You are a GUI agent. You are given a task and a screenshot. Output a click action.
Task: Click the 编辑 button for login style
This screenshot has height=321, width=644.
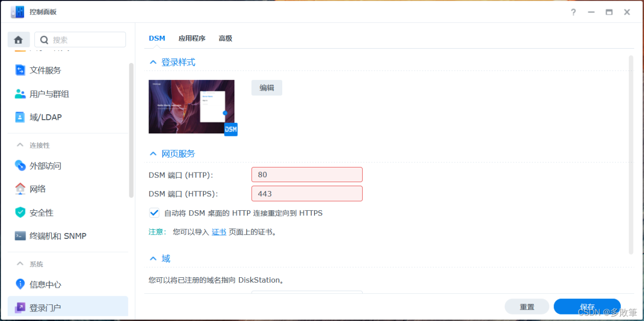click(x=267, y=88)
